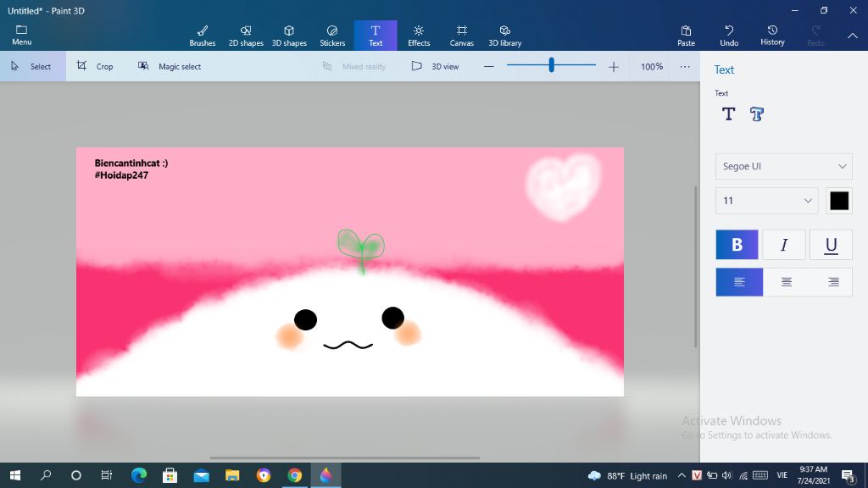Click the #Hoidap247 text on canvas
Screen dimensions: 868x488
(x=121, y=175)
